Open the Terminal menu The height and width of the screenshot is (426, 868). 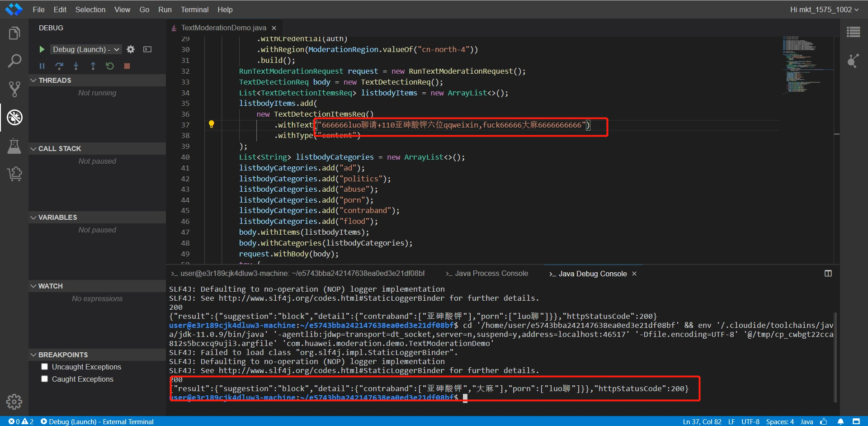(x=194, y=9)
